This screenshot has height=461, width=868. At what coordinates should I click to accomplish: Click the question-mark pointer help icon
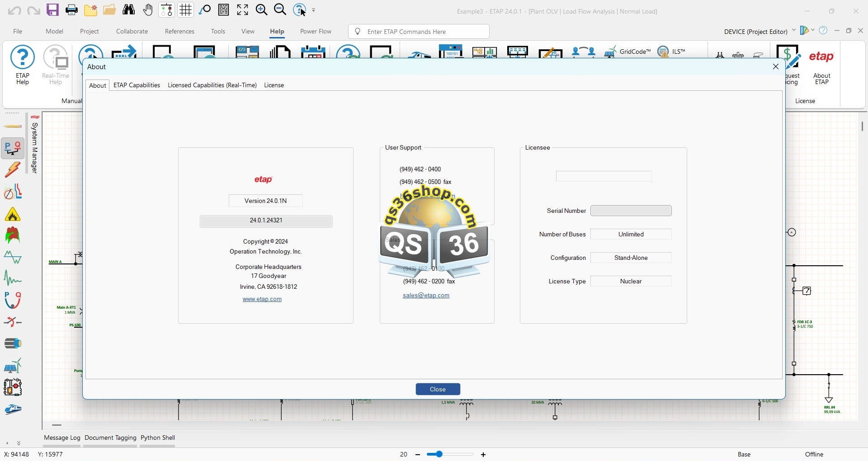click(x=300, y=10)
